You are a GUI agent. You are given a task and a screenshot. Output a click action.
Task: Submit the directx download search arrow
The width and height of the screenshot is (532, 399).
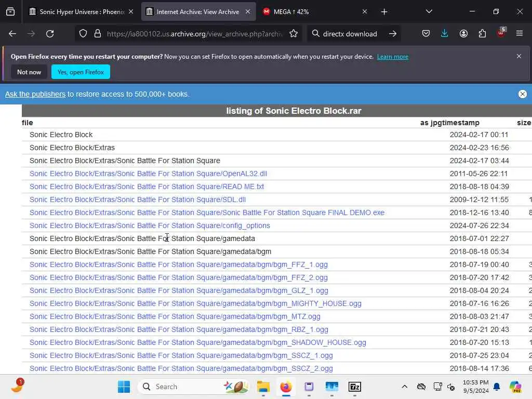coord(393,34)
